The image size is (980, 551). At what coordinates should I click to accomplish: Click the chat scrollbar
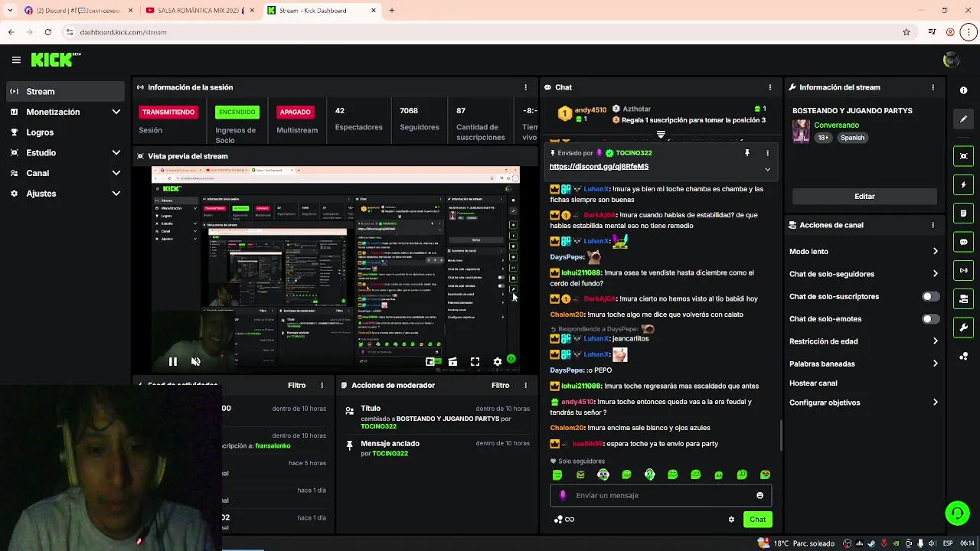(x=780, y=435)
